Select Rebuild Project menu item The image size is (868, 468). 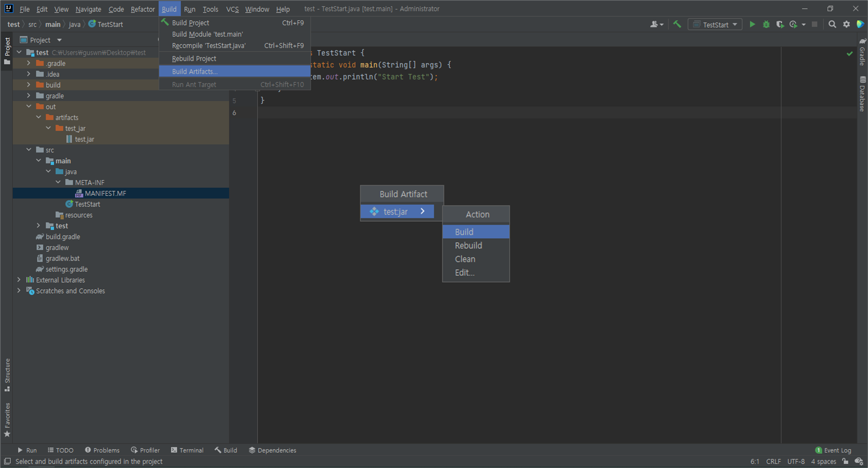click(x=234, y=58)
